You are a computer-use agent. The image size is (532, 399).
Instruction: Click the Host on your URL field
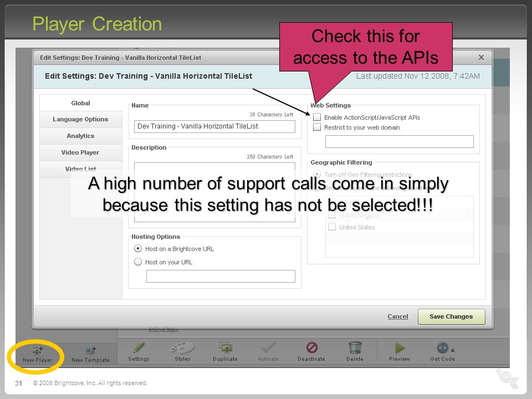click(x=221, y=276)
